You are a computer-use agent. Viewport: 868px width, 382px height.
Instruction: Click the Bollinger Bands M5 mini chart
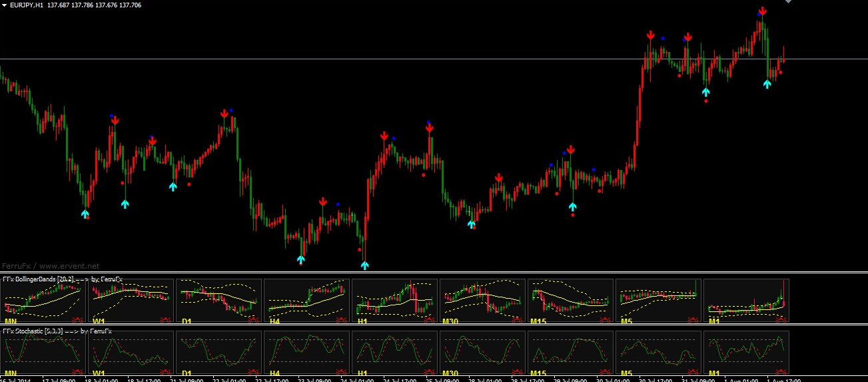click(x=657, y=300)
